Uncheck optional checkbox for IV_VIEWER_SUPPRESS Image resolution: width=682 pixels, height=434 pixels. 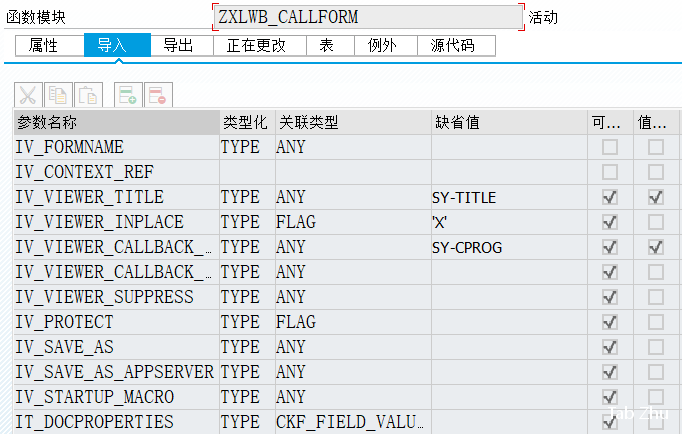tap(610, 297)
